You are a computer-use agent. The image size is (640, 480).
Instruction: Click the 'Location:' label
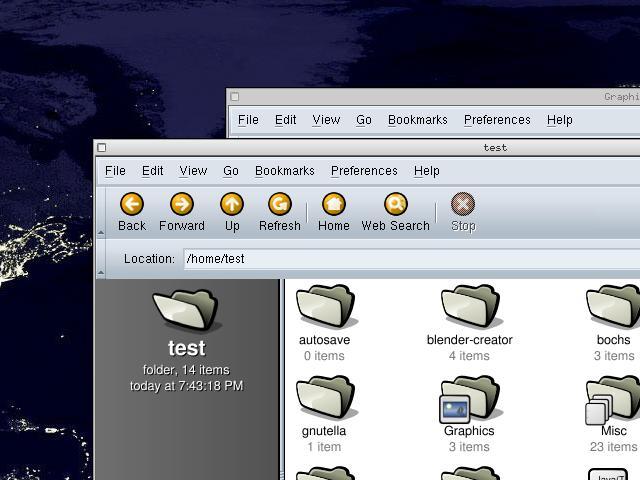click(x=149, y=259)
